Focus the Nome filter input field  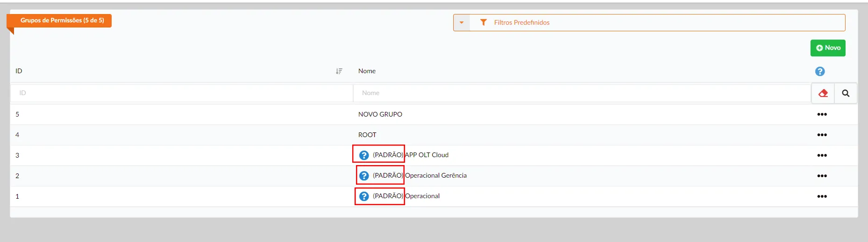pyautogui.click(x=582, y=93)
